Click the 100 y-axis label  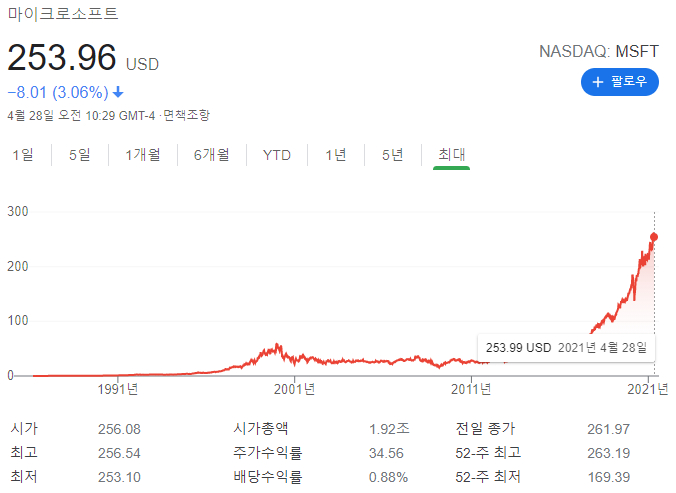coord(18,321)
